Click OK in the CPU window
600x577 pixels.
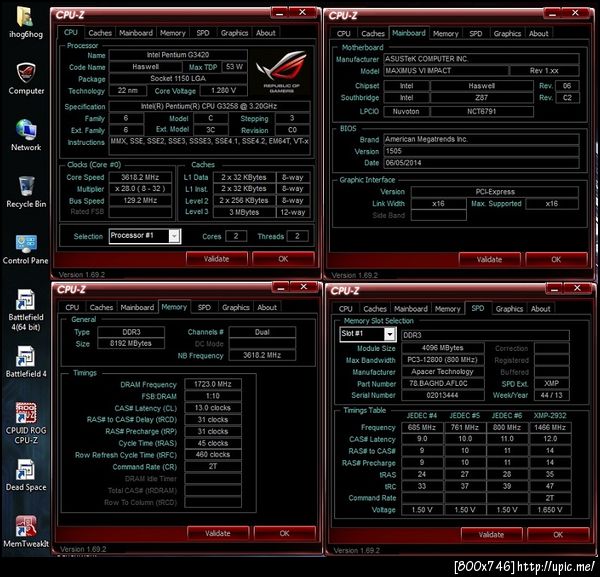(x=283, y=259)
